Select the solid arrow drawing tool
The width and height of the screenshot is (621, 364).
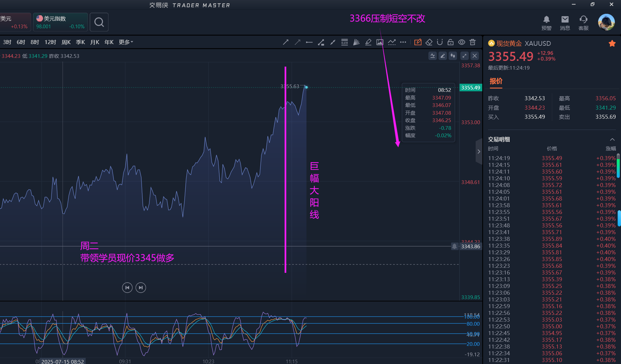coord(286,42)
